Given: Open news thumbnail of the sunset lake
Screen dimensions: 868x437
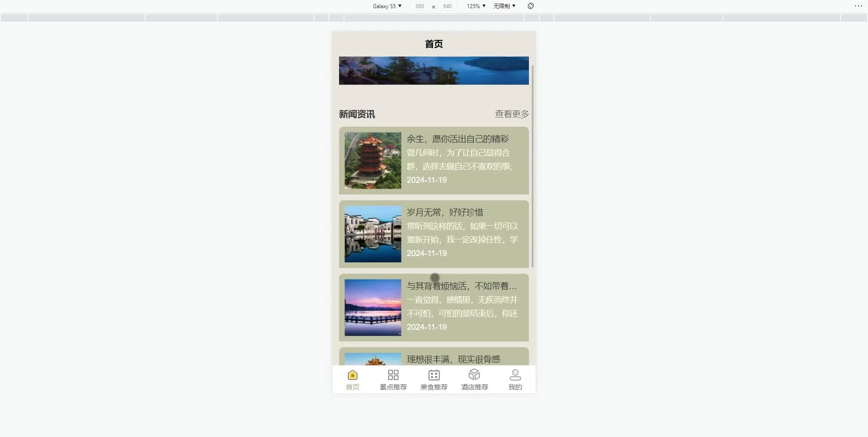Looking at the screenshot, I should coord(373,308).
